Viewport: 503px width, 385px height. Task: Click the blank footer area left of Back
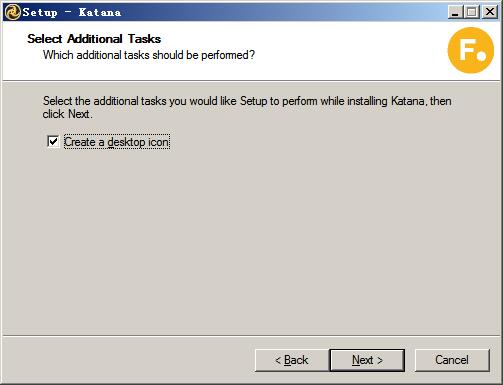tap(128, 360)
